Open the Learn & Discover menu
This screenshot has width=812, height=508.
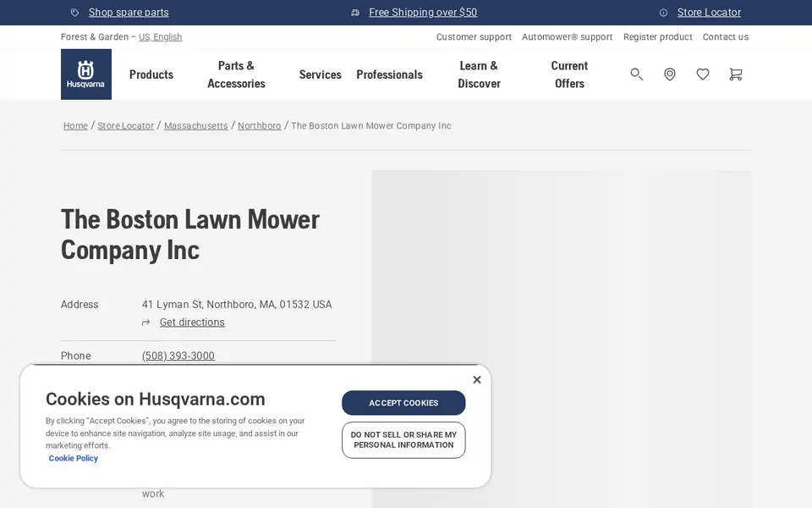479,75
